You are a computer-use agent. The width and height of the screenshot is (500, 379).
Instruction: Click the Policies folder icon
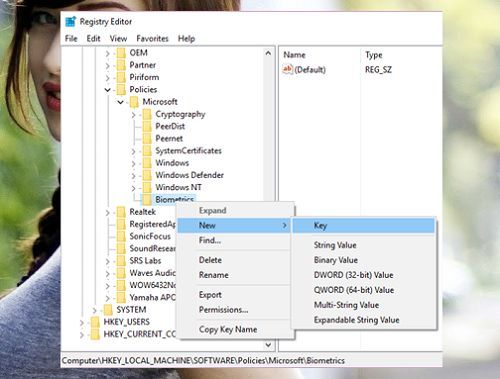pyautogui.click(x=121, y=89)
